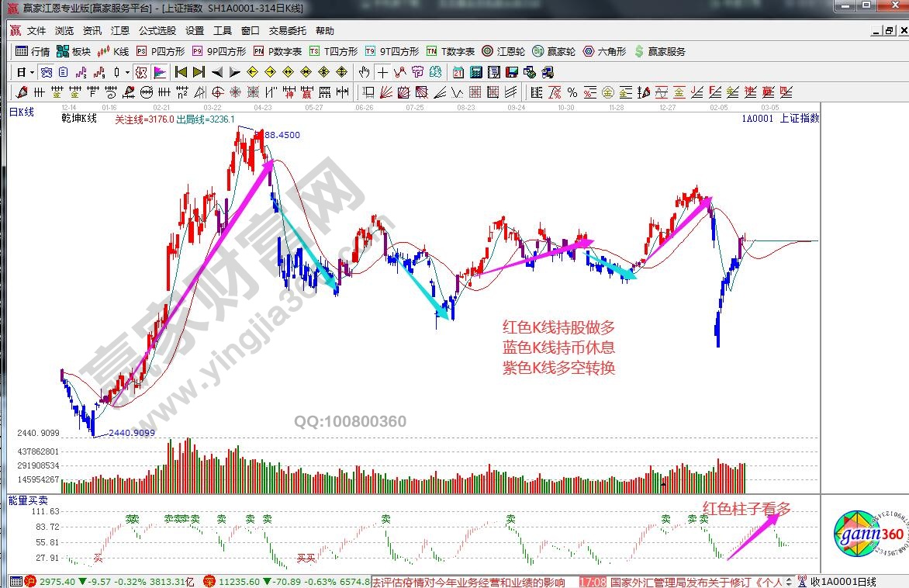Expand the 日 period dropdown

[x=32, y=72]
